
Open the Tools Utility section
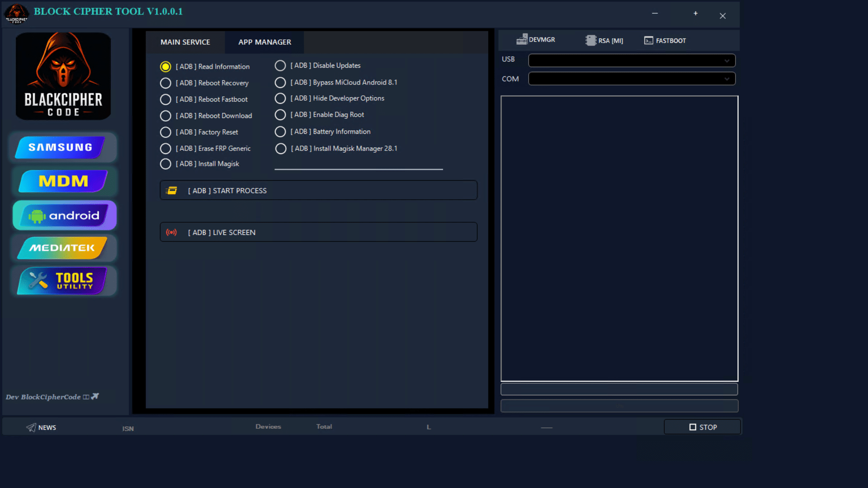(x=62, y=281)
